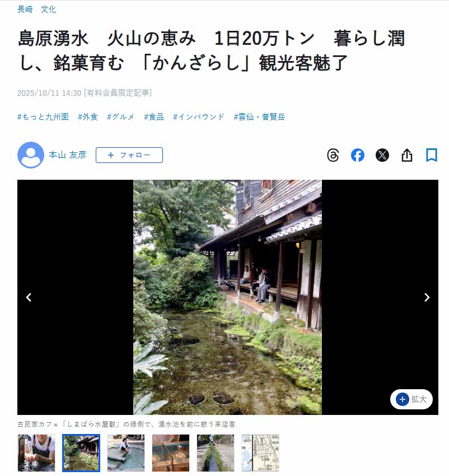449x476 pixels.
Task: Open hashtag #グルメ
Action: click(x=120, y=117)
